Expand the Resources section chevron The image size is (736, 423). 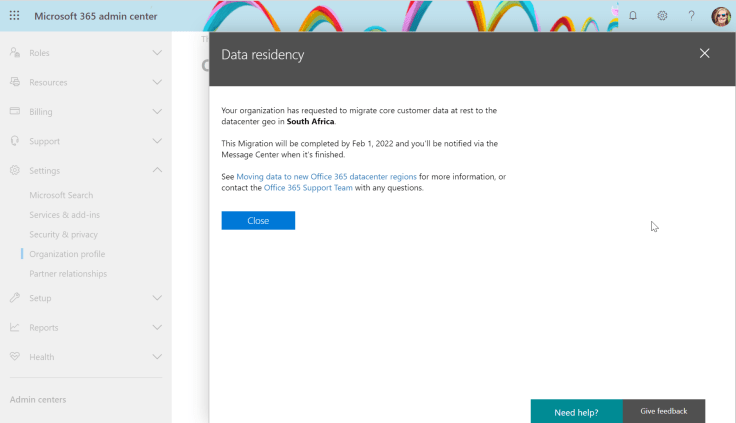click(157, 82)
